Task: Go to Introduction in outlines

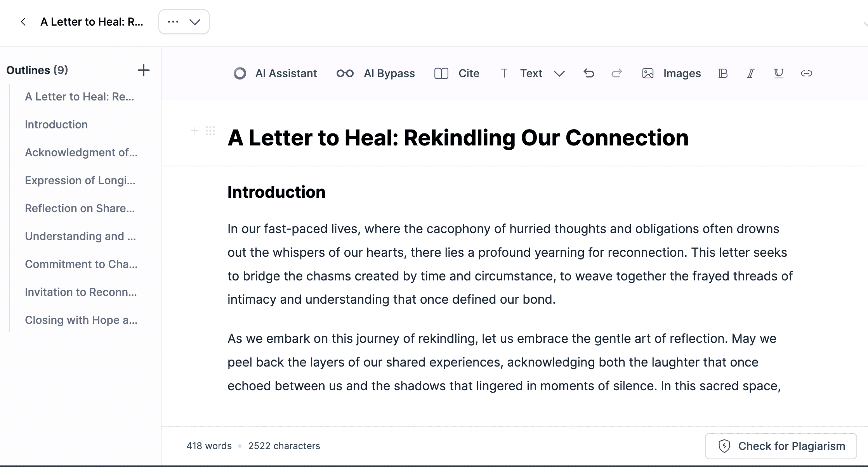Action: point(56,125)
